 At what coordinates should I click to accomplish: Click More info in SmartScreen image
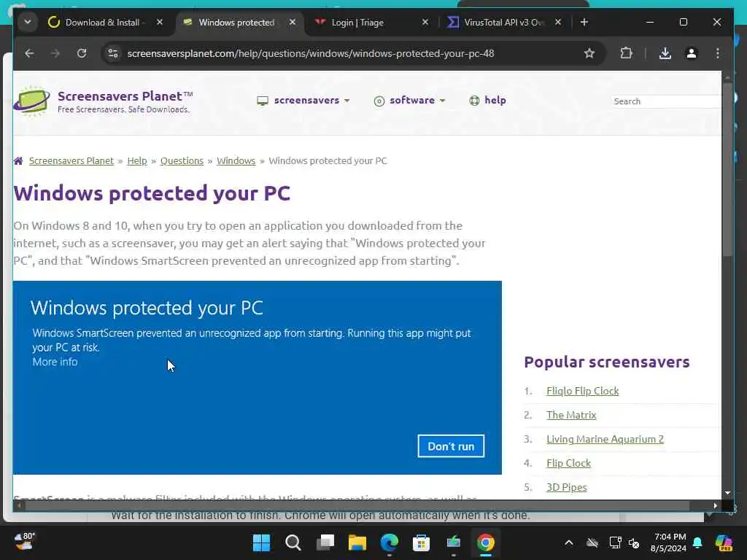tap(55, 362)
